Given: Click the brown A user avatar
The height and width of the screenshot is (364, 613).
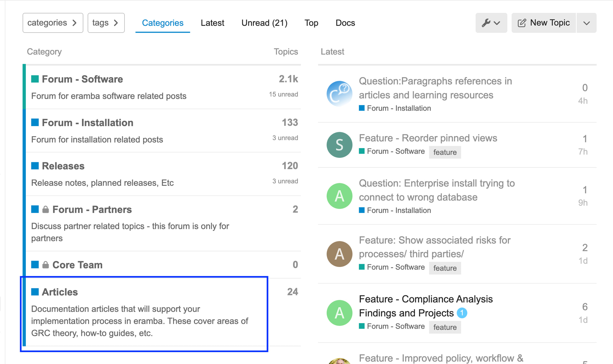Looking at the screenshot, I should [339, 254].
